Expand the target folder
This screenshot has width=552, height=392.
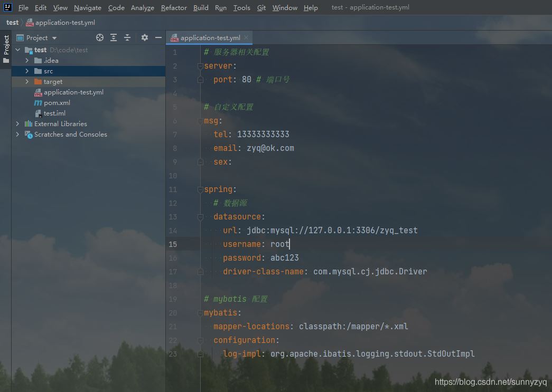[x=27, y=82]
